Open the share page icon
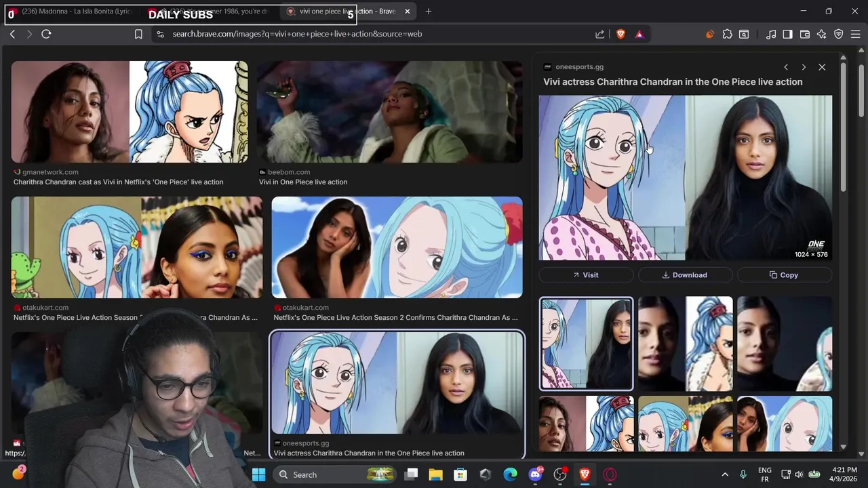 point(600,34)
